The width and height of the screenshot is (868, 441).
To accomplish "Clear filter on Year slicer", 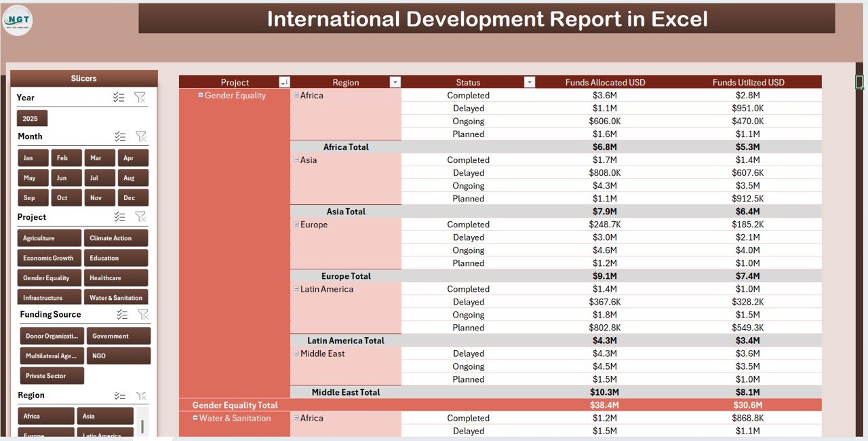I will pyautogui.click(x=140, y=98).
